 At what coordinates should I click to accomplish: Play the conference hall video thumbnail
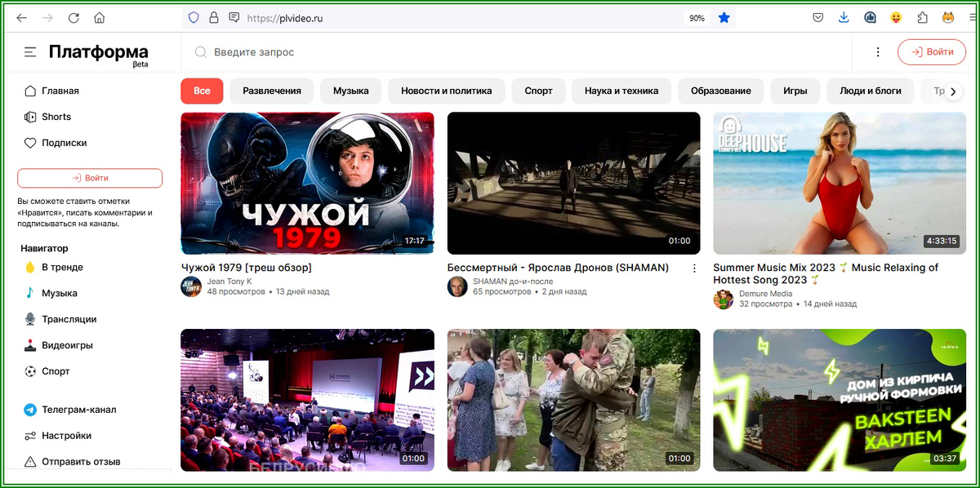click(x=308, y=400)
